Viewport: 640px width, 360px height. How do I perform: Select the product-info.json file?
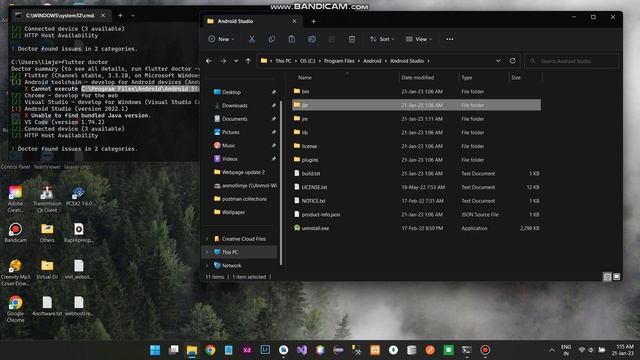pos(416,214)
